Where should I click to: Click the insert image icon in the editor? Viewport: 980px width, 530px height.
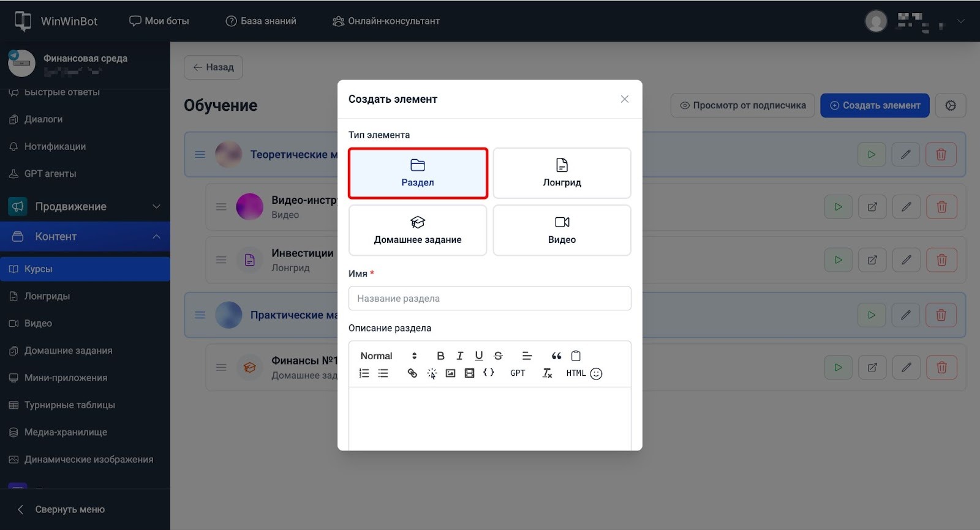click(x=450, y=373)
